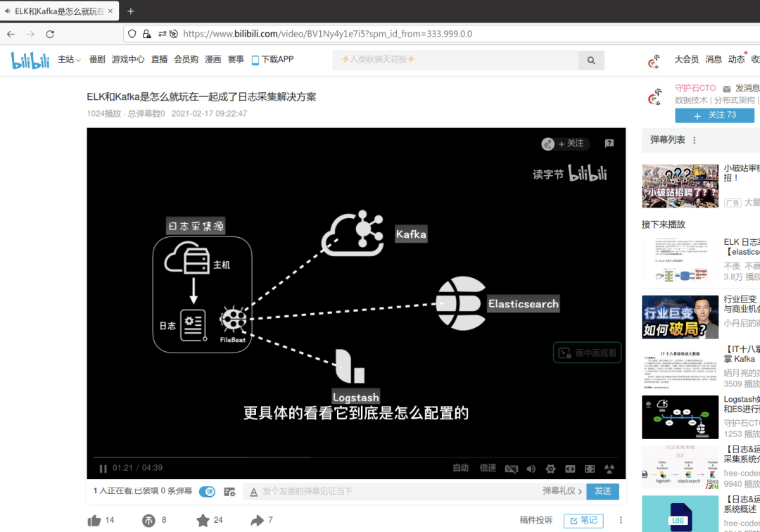This screenshot has width=760, height=532.
Task: Follow uploader with 关注 73 button
Action: (714, 115)
